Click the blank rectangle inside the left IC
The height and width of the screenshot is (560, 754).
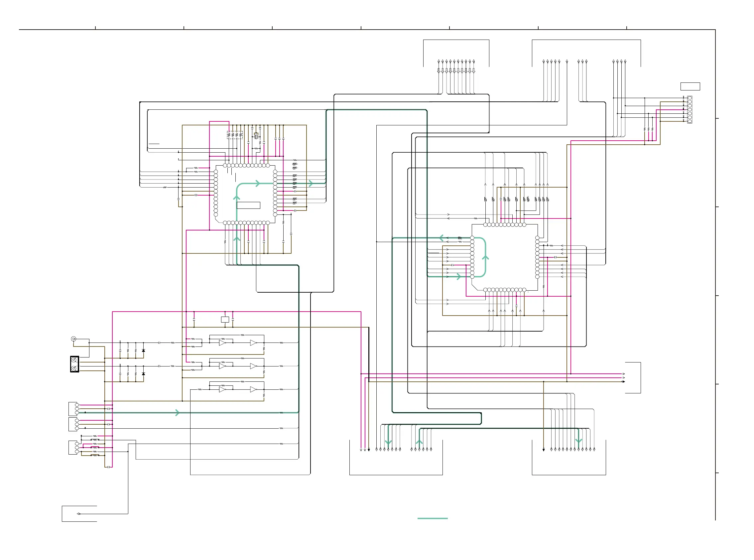248,205
